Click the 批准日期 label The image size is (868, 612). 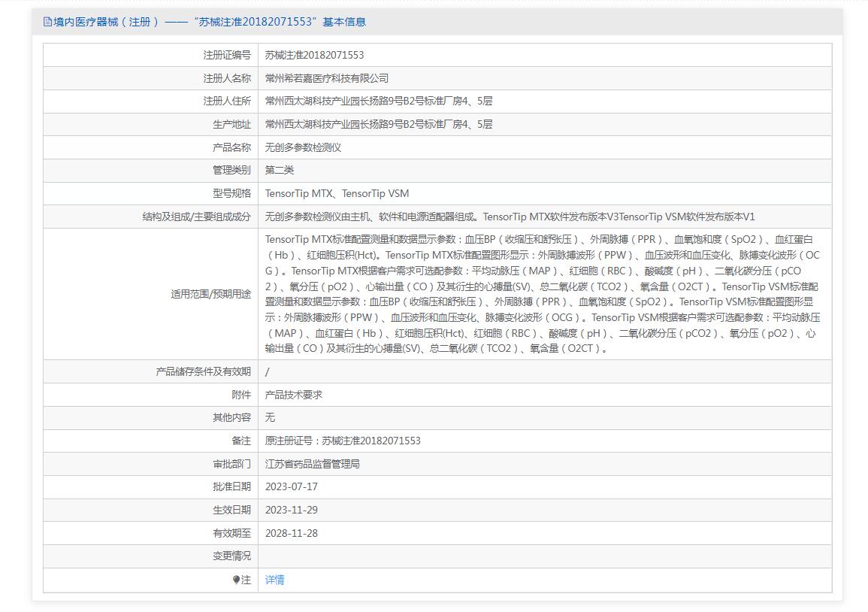[232, 487]
